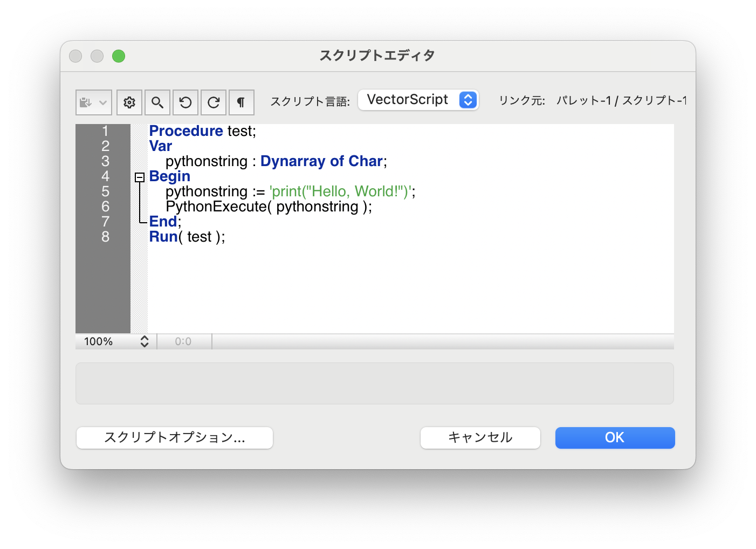Click line number 5 in the gutter
This screenshot has height=549, width=756.
(105, 191)
